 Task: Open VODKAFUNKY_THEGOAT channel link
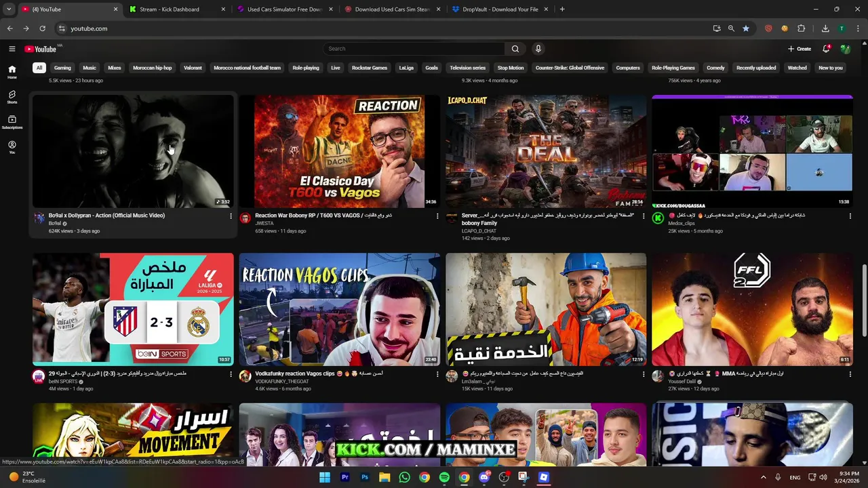[x=282, y=382]
